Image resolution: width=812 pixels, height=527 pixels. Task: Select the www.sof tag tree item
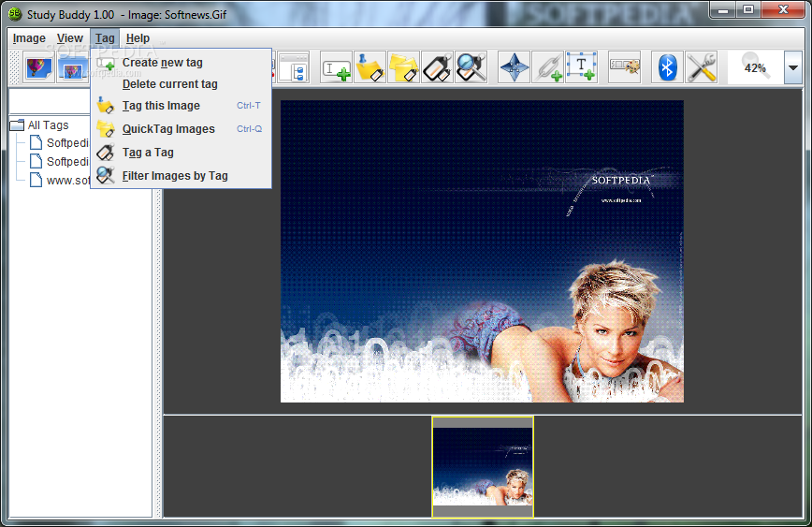pyautogui.click(x=68, y=181)
